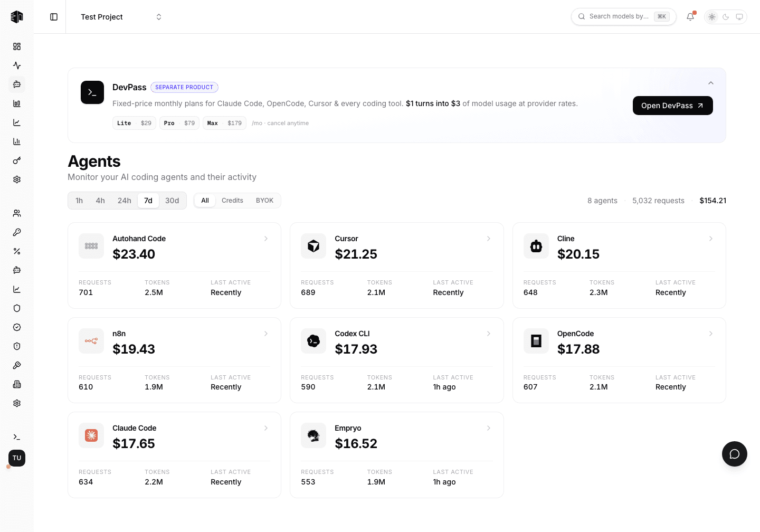Click the plain shield icon in the sidebar
Image resolution: width=760 pixels, height=532 pixels.
tap(17, 308)
